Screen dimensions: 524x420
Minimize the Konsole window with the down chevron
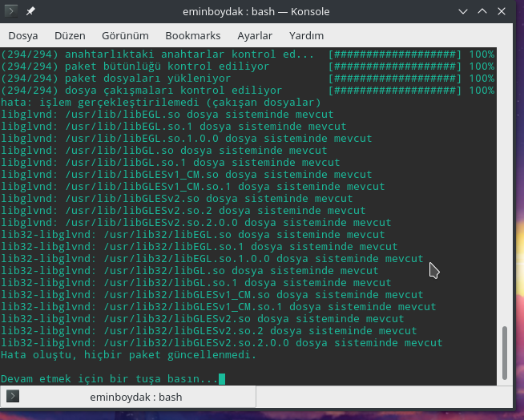click(463, 12)
